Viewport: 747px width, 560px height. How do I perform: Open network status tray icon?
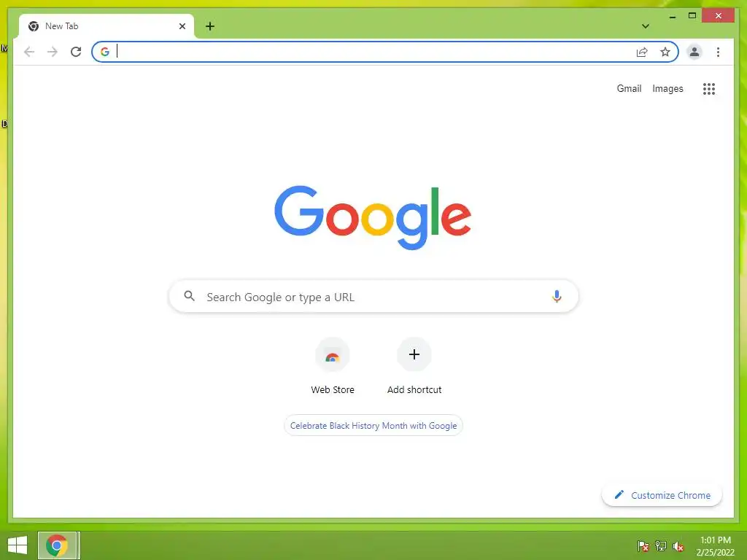pyautogui.click(x=660, y=545)
